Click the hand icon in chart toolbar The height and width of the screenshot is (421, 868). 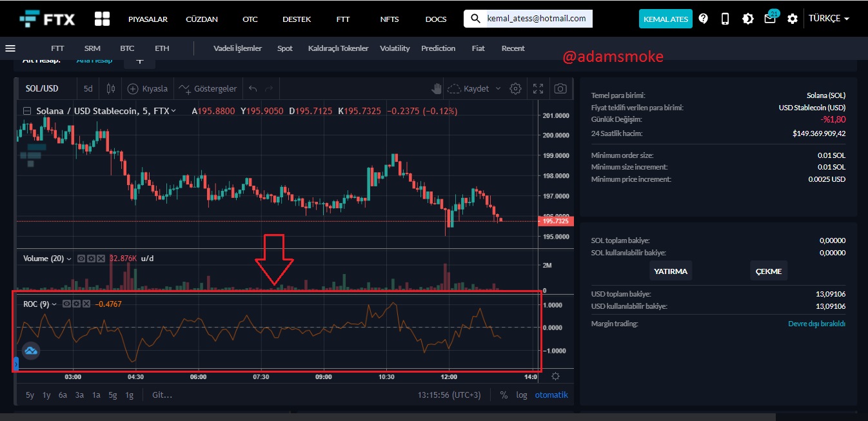pos(437,88)
